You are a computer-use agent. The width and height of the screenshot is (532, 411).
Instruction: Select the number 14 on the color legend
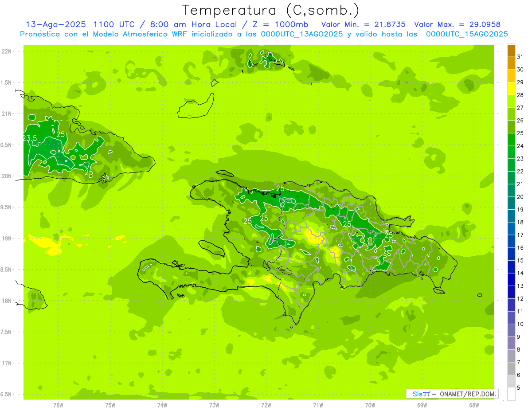click(x=520, y=273)
